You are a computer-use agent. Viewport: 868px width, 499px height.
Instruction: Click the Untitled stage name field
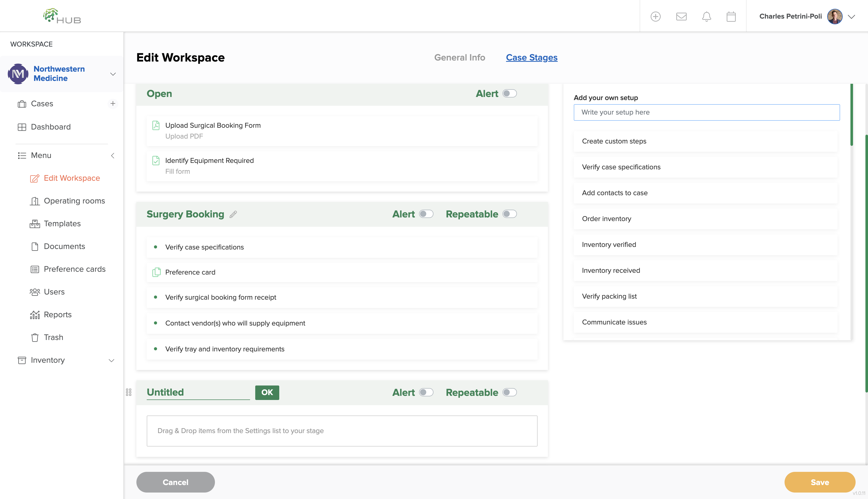pos(198,392)
